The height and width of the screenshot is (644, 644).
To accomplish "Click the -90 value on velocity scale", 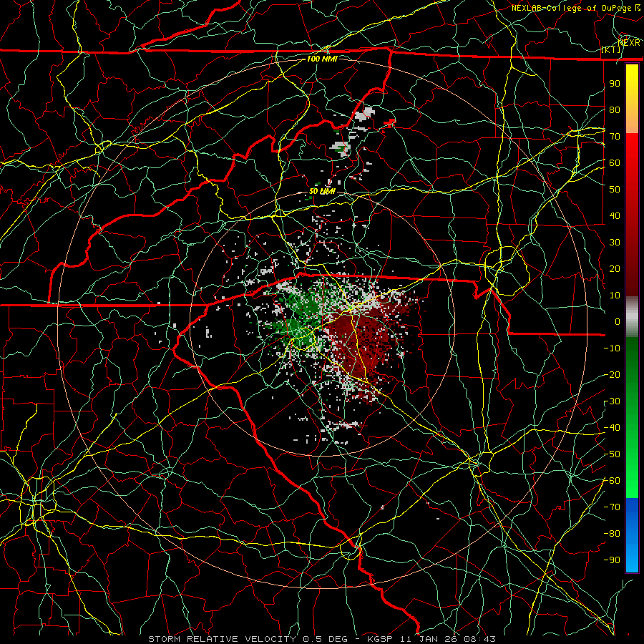I will click(612, 560).
